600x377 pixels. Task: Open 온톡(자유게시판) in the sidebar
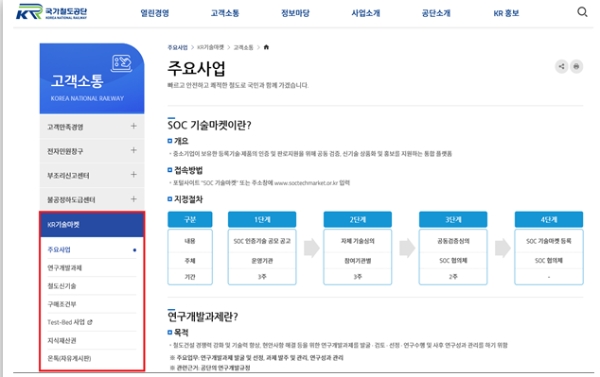click(69, 358)
